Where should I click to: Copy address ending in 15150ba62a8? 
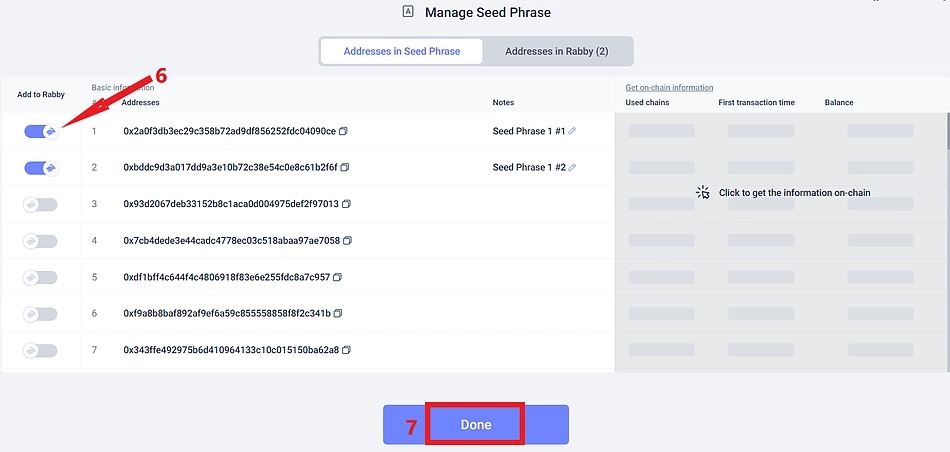(347, 350)
